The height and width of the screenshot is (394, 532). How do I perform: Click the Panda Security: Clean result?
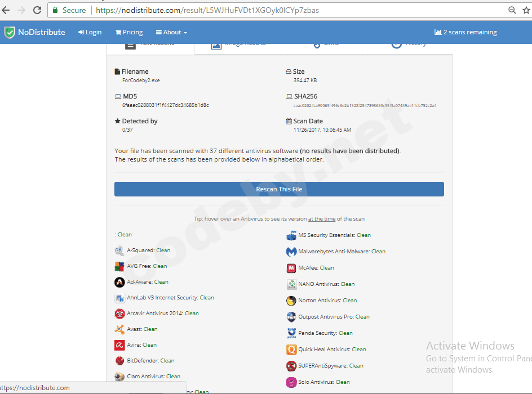325,333
